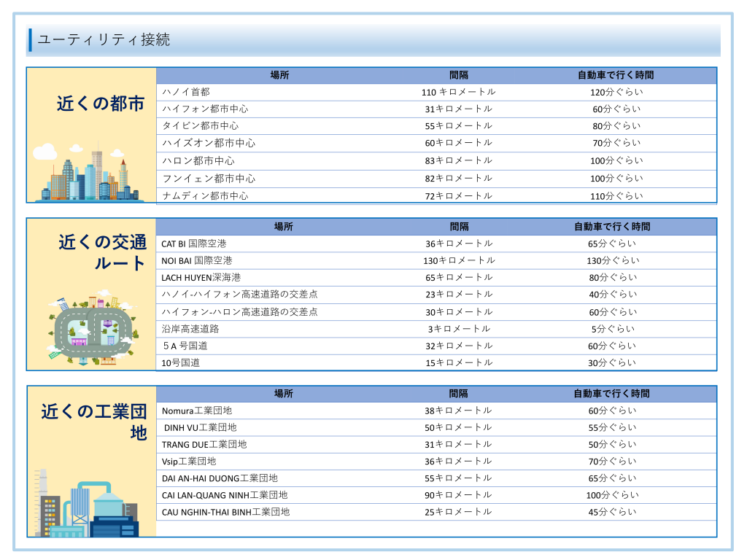Click the 110 キロメートル distance value
Viewport: 747px width, 560px height.
click(458, 92)
